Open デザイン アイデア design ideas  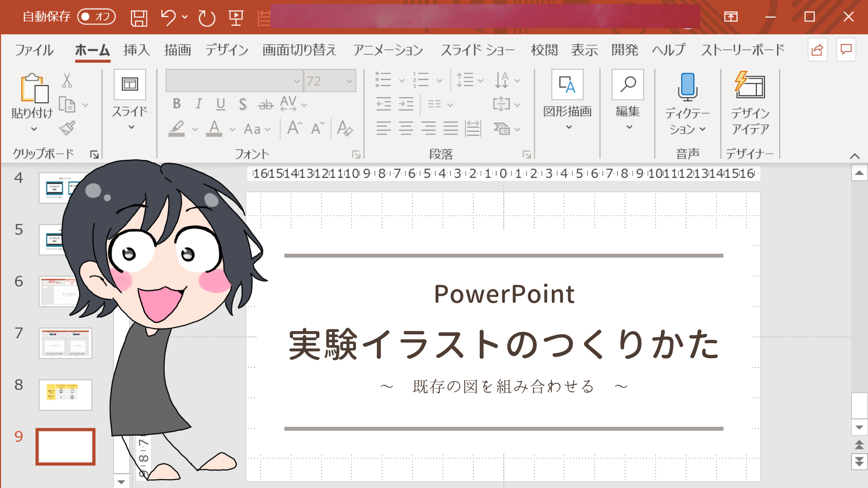(x=750, y=104)
